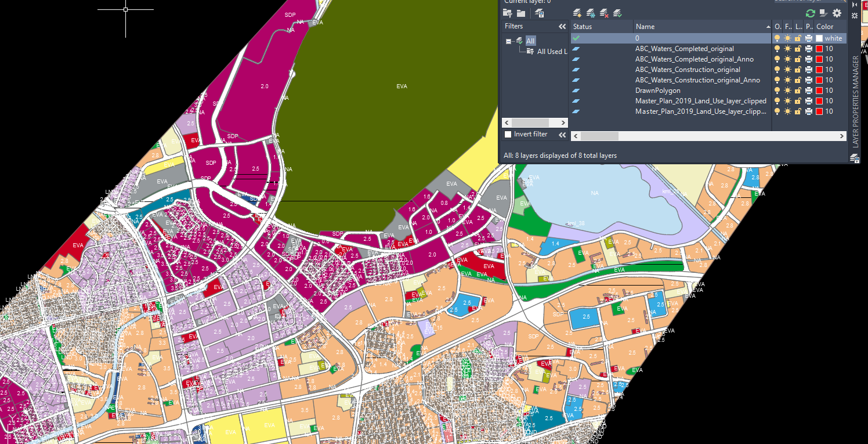This screenshot has height=444, width=868.
Task: Click the palette auto-hide arrow icon
Action: 854,4
